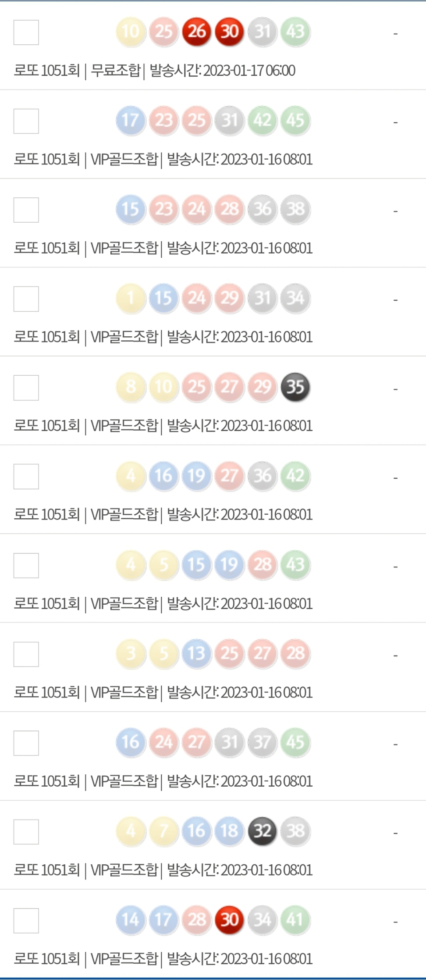Click the 발송시간 2023-01-17 06:00 text

pyautogui.click(x=223, y=71)
